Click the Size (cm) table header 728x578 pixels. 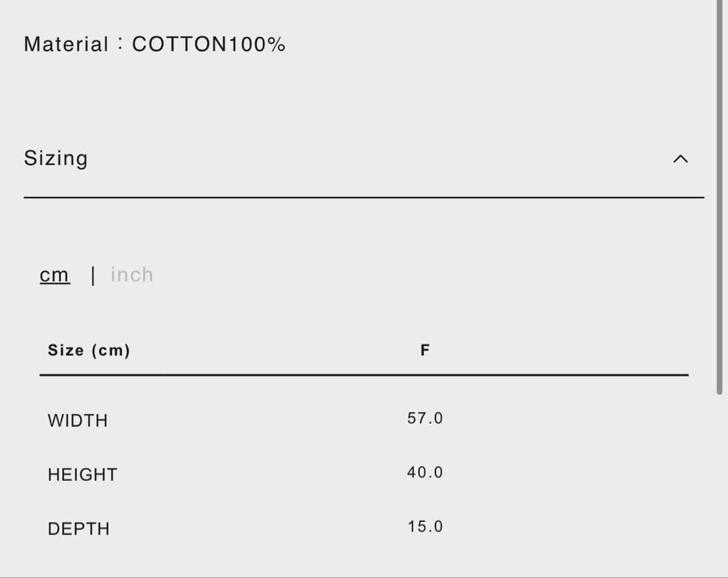(89, 350)
